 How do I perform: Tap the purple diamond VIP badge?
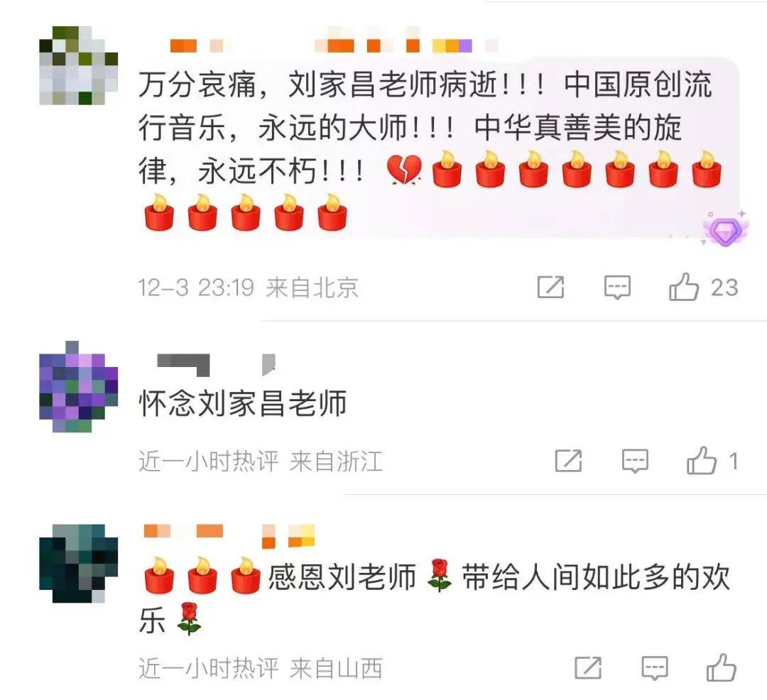pyautogui.click(x=725, y=229)
